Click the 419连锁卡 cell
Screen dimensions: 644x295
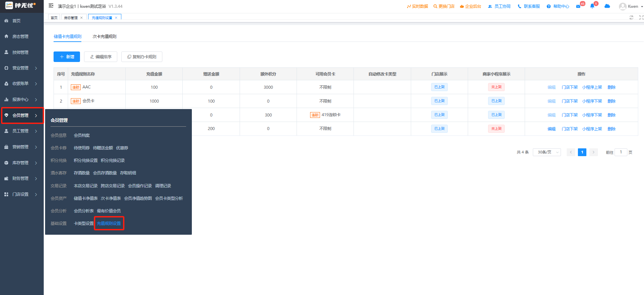325,115
